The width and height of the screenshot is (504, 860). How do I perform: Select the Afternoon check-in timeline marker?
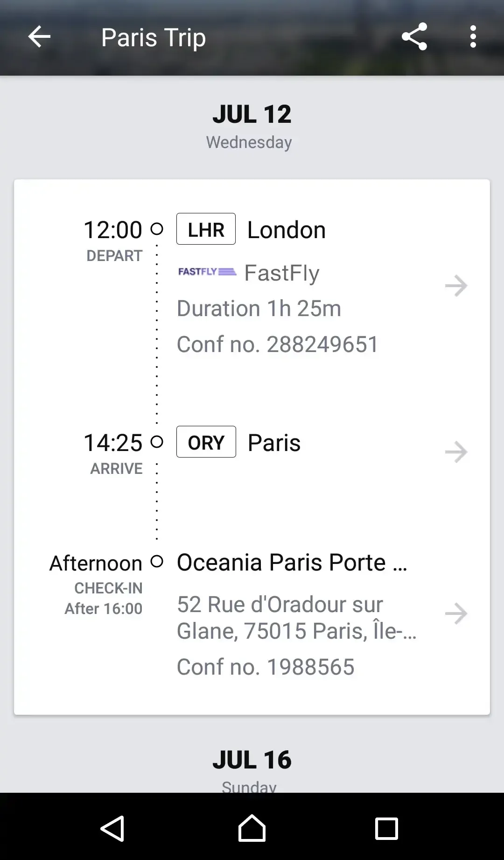click(x=157, y=561)
